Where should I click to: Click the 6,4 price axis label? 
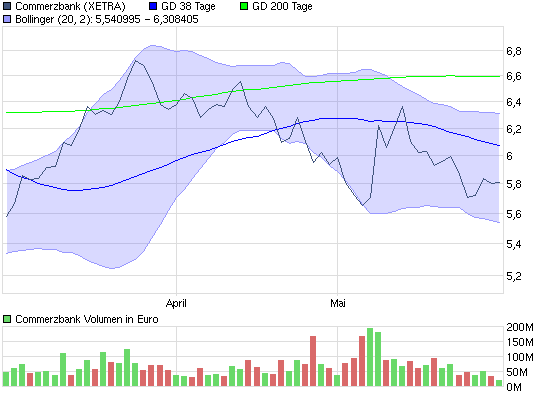[x=514, y=102]
